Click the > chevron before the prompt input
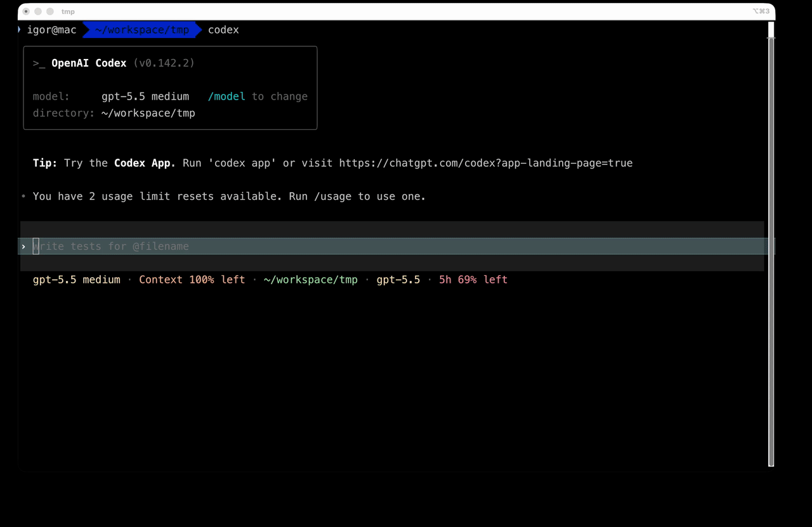The width and height of the screenshot is (812, 527). pos(23,246)
